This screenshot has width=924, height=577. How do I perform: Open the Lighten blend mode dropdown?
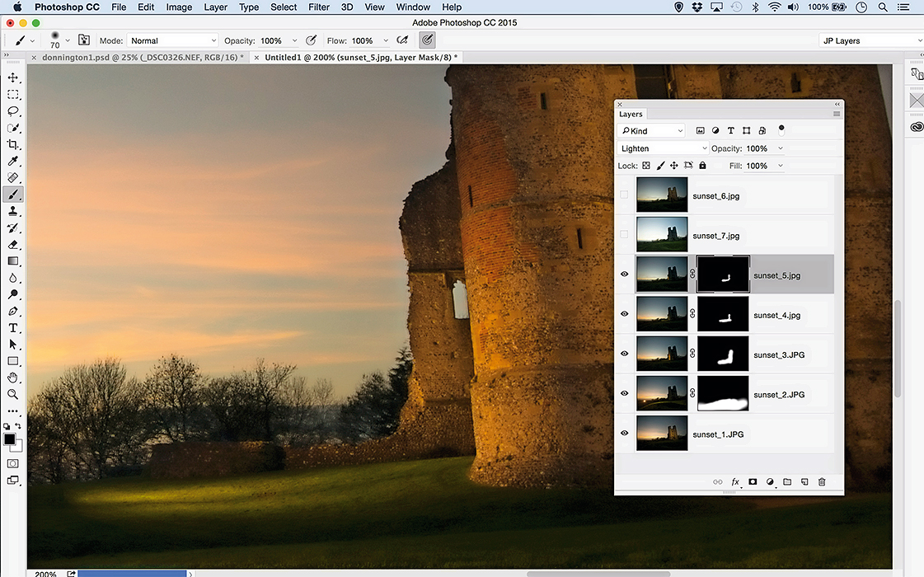click(663, 148)
